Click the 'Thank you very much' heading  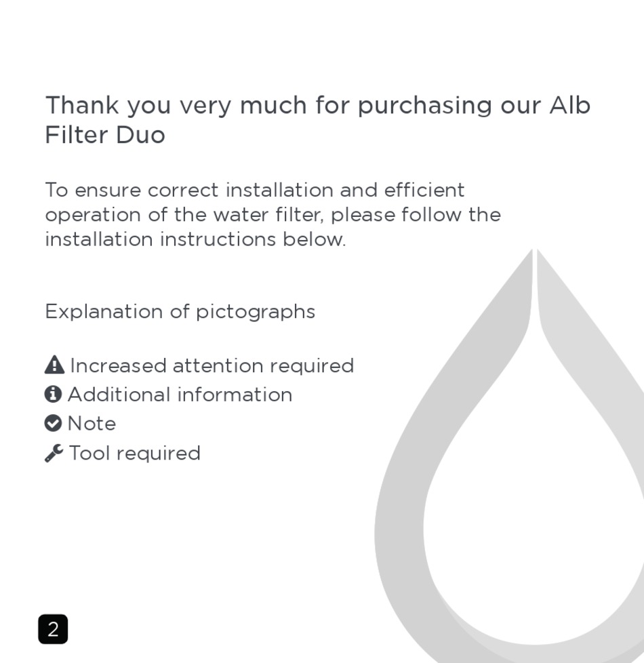(317, 120)
